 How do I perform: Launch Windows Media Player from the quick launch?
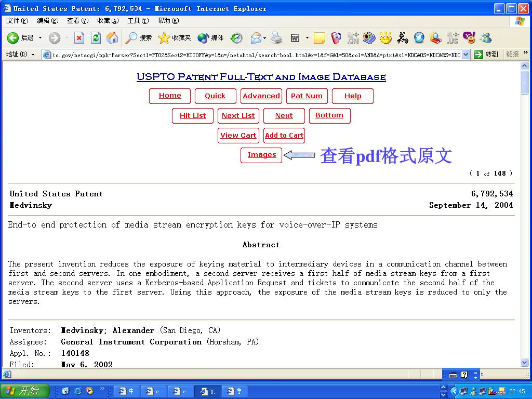89,391
